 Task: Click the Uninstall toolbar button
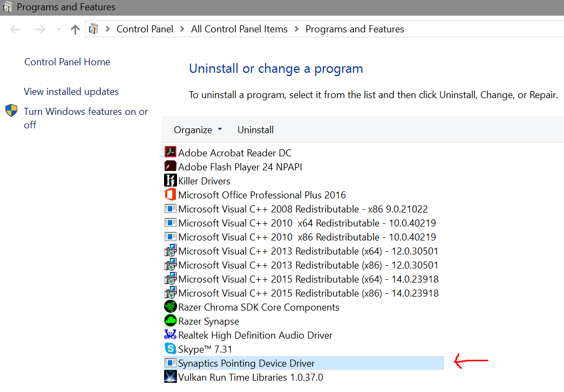(255, 130)
